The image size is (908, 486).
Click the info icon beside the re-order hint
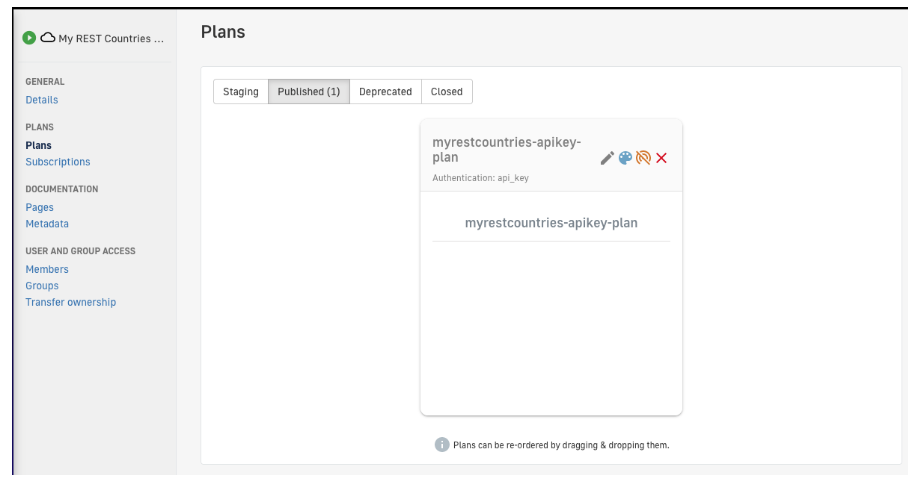(442, 445)
